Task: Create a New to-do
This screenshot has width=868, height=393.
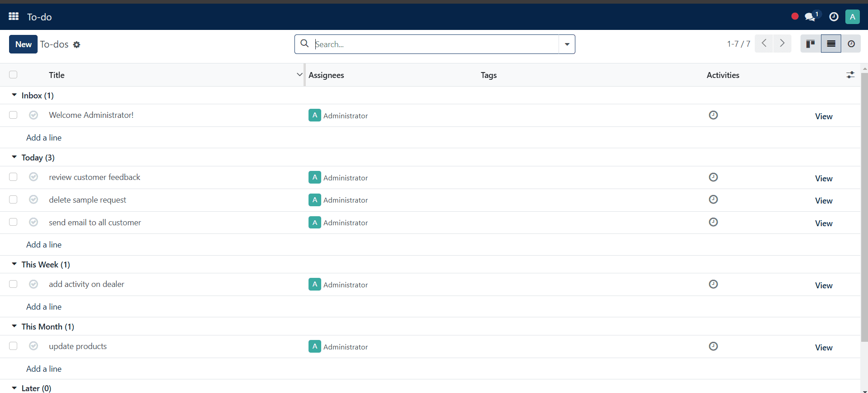Action: (x=23, y=44)
